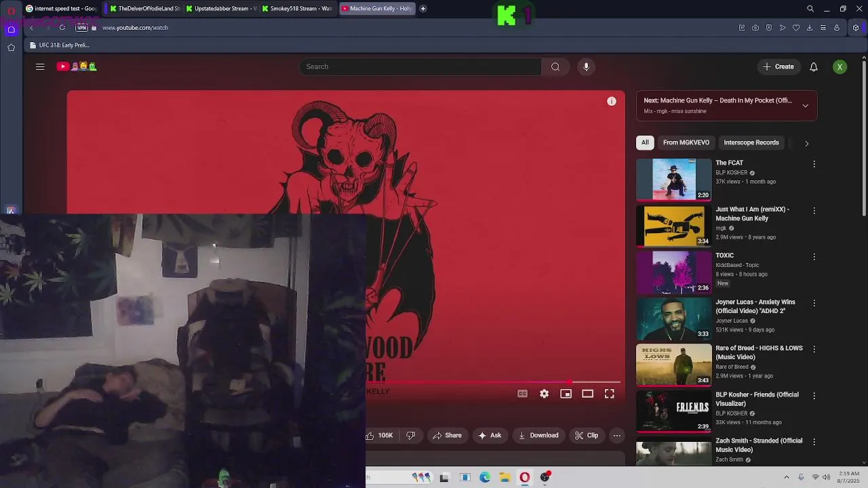Open Opera snapshot camera tool
The height and width of the screenshot is (488, 868).
755,28
